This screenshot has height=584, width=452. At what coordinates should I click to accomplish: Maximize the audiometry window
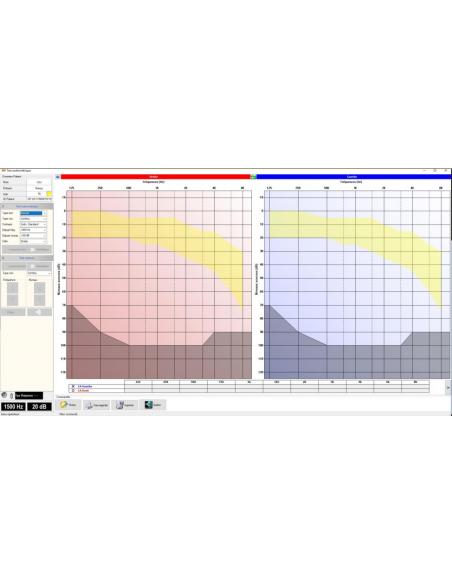click(435, 171)
